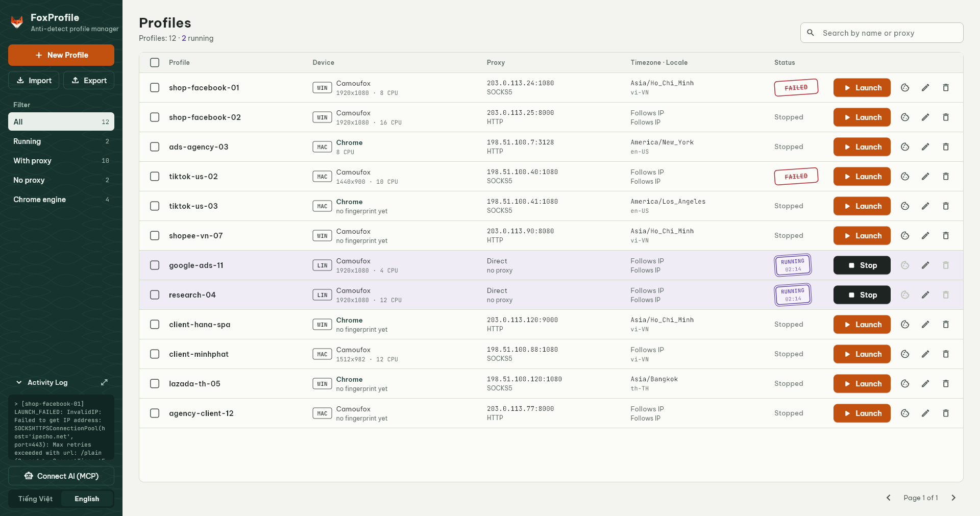The width and height of the screenshot is (980, 516).
Task: Stop the research-04 profile
Action: [x=862, y=295]
